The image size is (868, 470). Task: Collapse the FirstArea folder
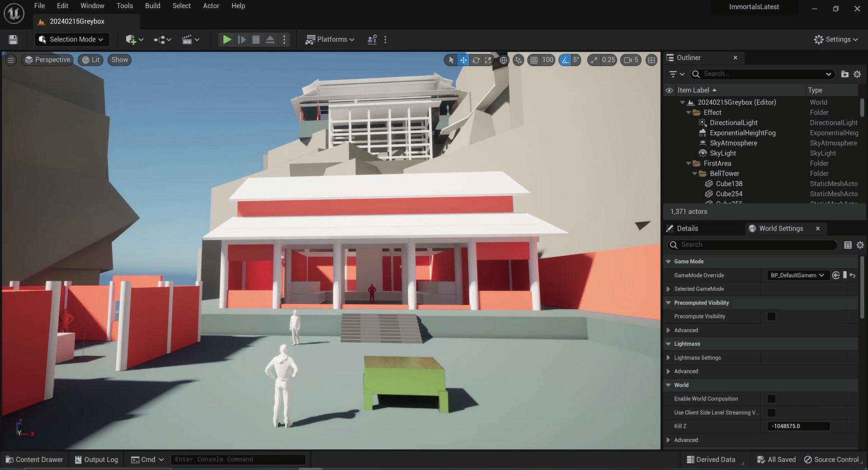click(689, 164)
